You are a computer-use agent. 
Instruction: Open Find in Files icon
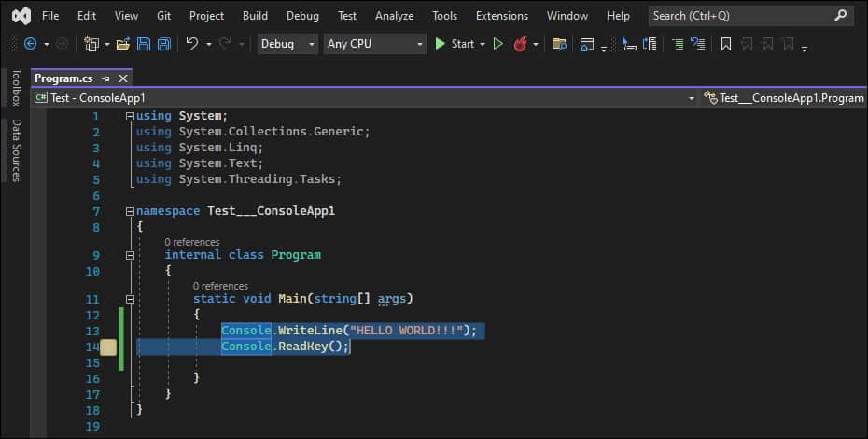pos(559,44)
